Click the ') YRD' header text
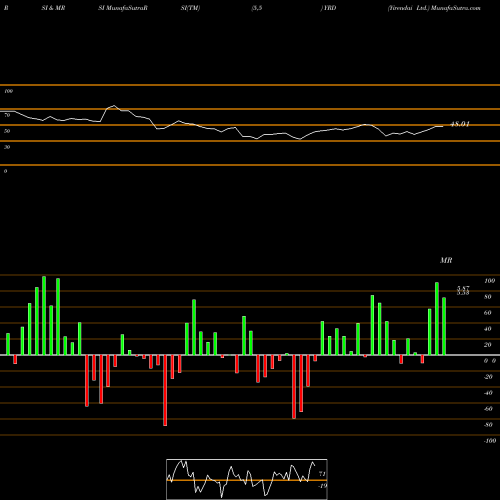The height and width of the screenshot is (500, 500). tap(328, 8)
